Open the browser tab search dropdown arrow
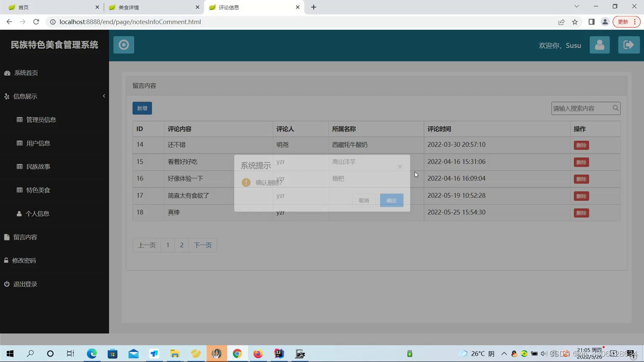This screenshot has width=644, height=362. (x=576, y=7)
